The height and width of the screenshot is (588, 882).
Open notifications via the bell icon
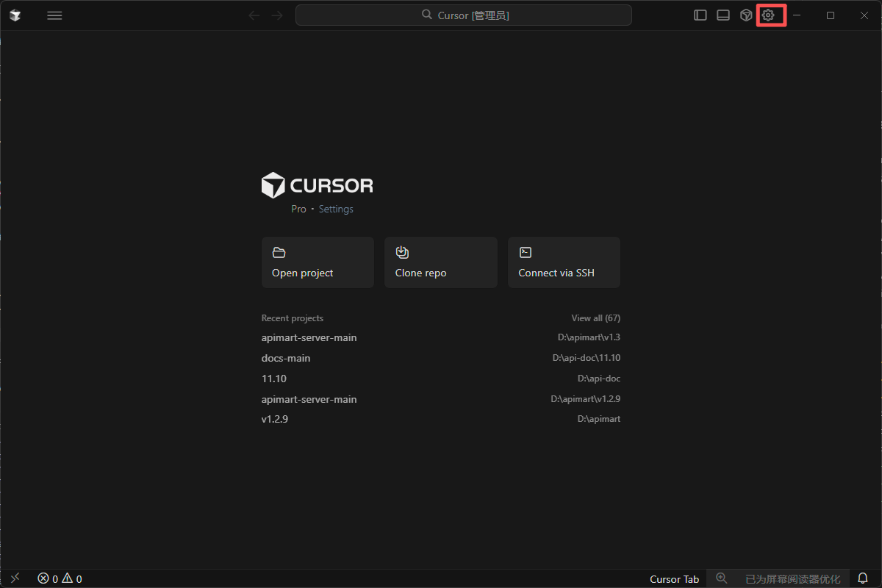pos(862,578)
